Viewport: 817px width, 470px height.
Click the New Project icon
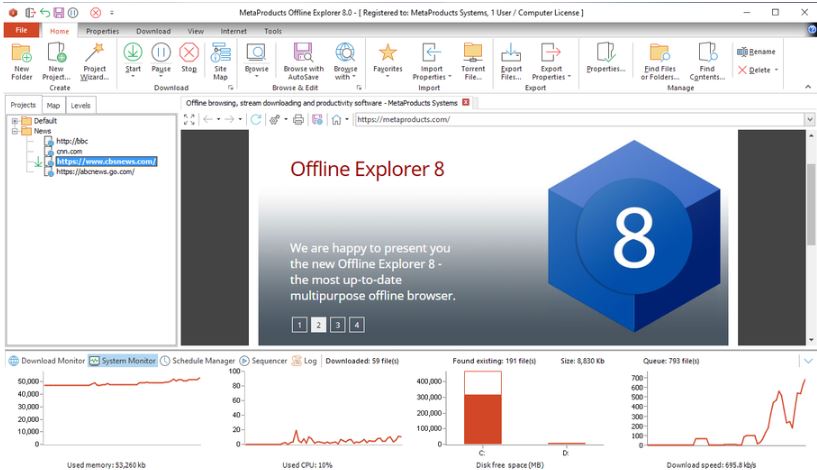[56, 61]
